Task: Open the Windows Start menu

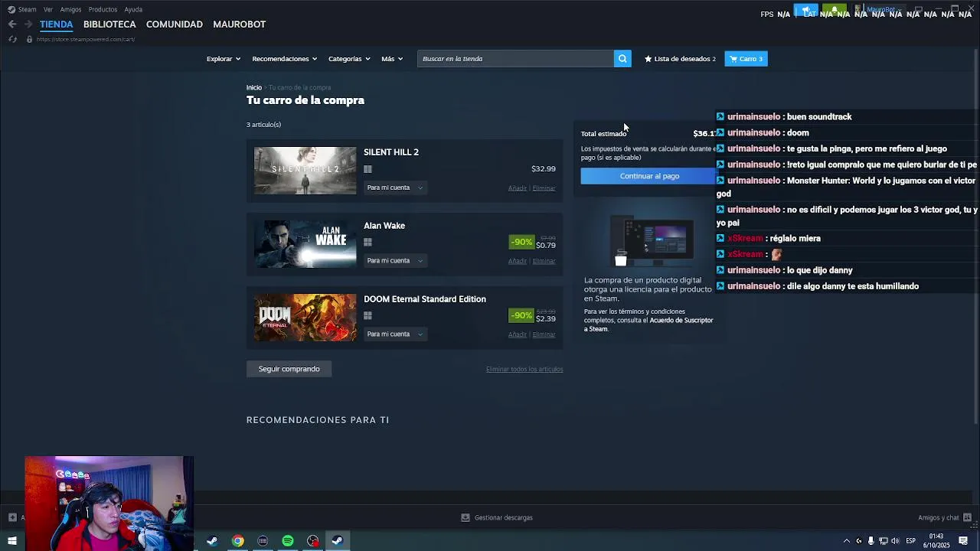Action: (12, 541)
